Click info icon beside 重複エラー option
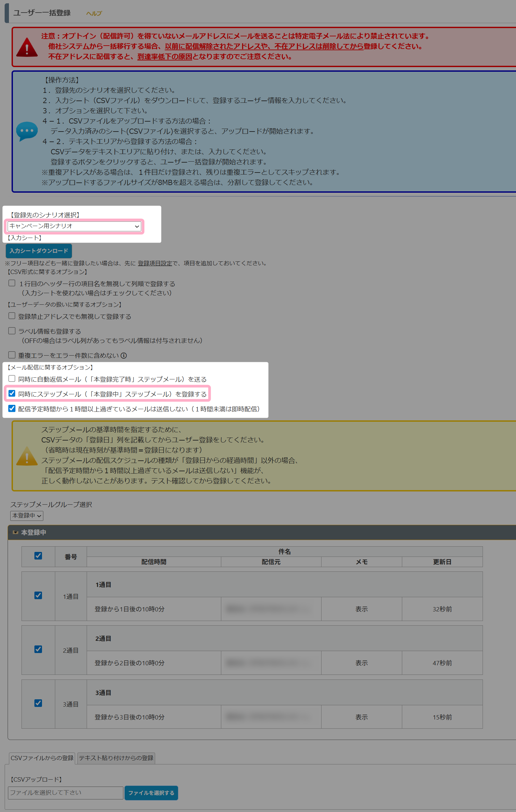The width and height of the screenshot is (516, 812). click(x=124, y=355)
